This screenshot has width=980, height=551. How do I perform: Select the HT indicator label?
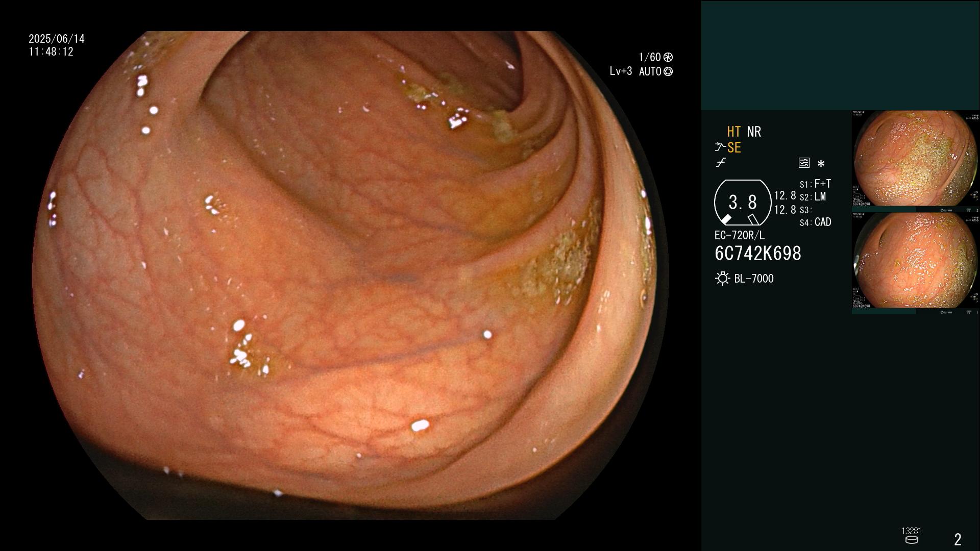[733, 132]
